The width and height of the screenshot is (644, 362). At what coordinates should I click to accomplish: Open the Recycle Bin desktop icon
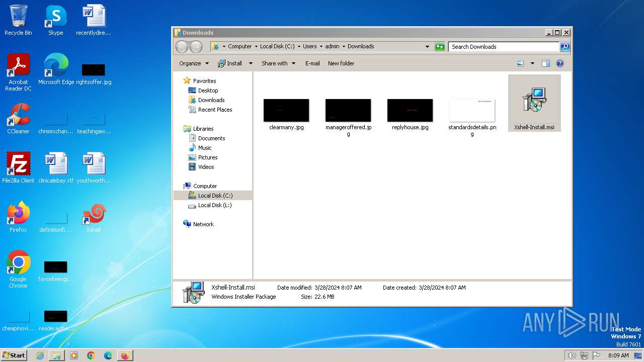[x=18, y=20]
